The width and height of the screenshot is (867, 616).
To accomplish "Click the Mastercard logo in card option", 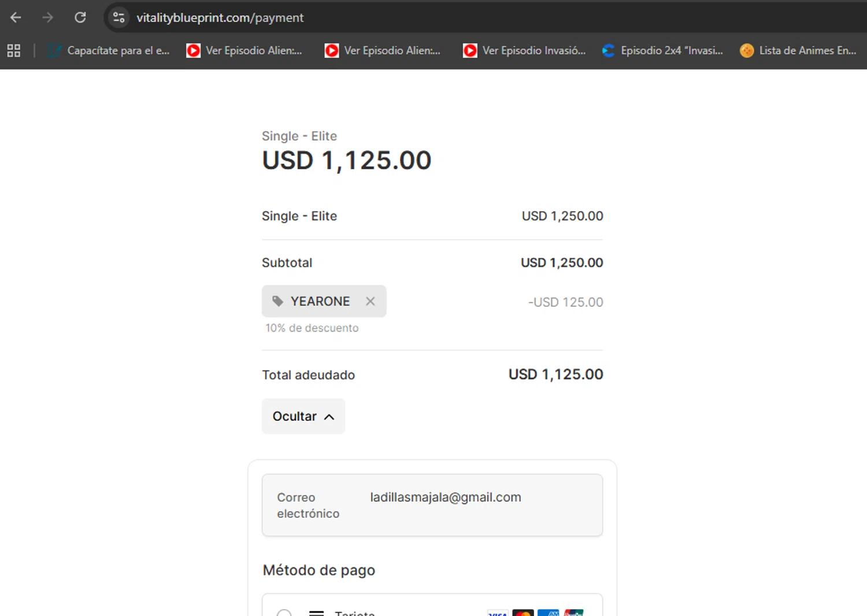I will 523,613.
